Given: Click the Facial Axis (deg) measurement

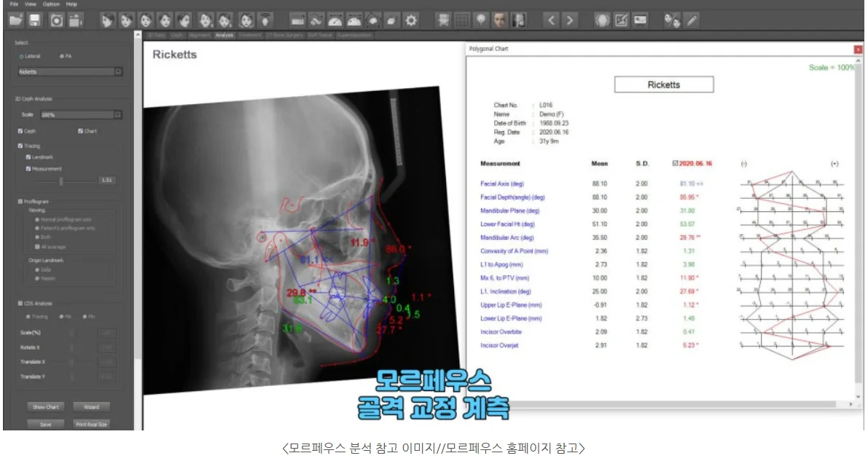Looking at the screenshot, I should coord(502,184).
